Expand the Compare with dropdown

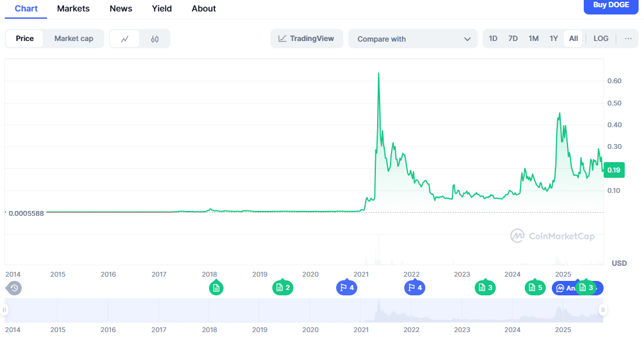413,39
